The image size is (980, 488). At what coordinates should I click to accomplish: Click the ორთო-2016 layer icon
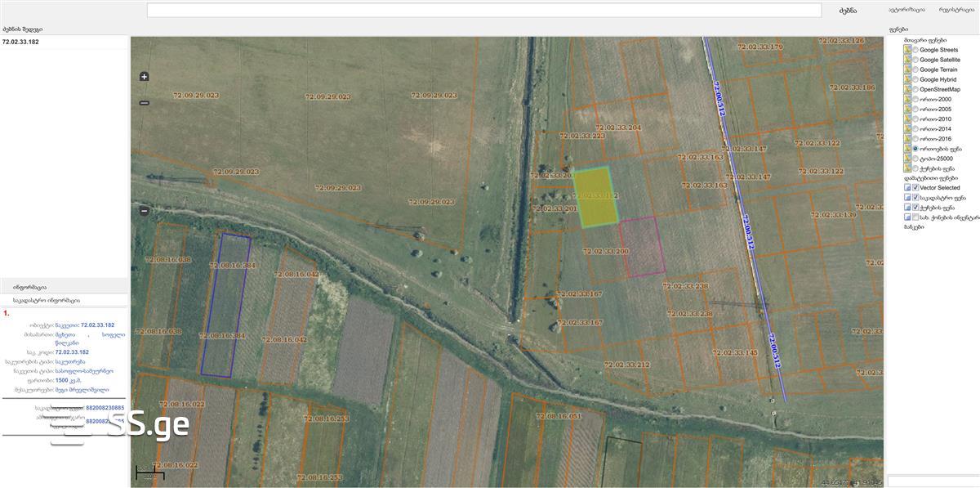click(x=907, y=139)
